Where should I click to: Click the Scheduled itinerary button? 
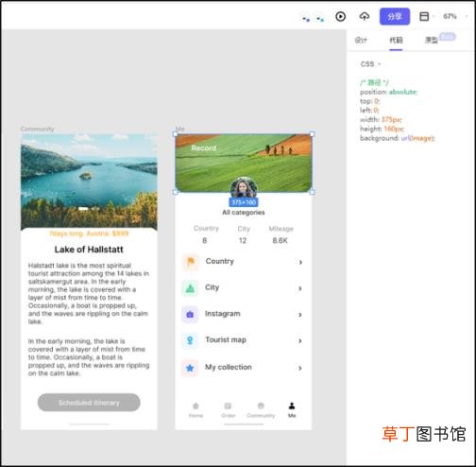pyautogui.click(x=89, y=403)
